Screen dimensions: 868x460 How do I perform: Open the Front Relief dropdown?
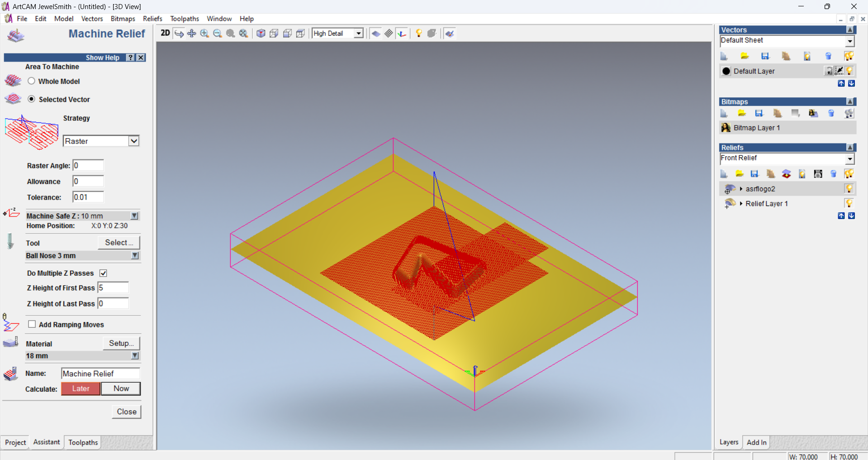click(x=850, y=159)
